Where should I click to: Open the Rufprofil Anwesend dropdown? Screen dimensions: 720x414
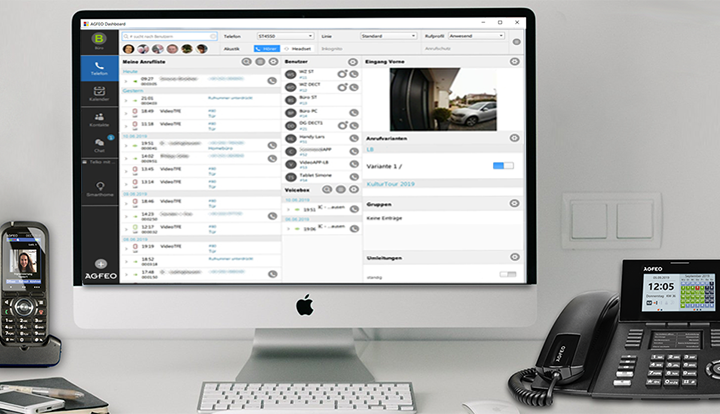coord(478,35)
